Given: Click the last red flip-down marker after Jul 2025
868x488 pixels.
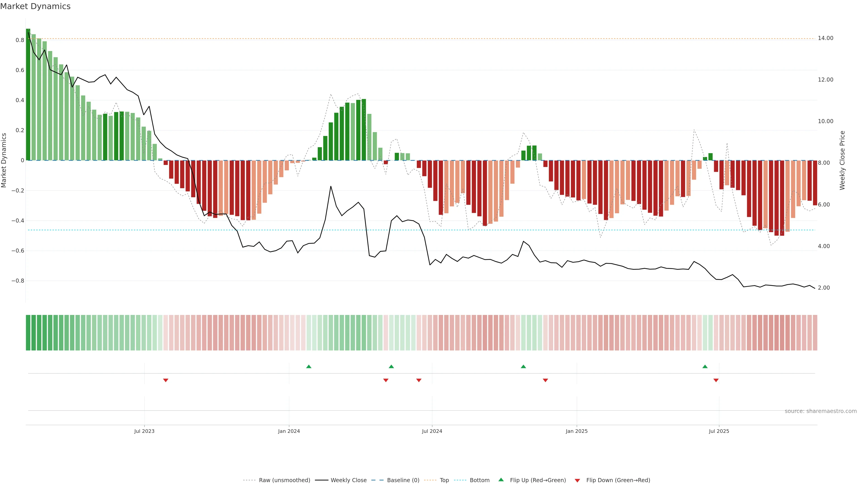Looking at the screenshot, I should (x=716, y=380).
